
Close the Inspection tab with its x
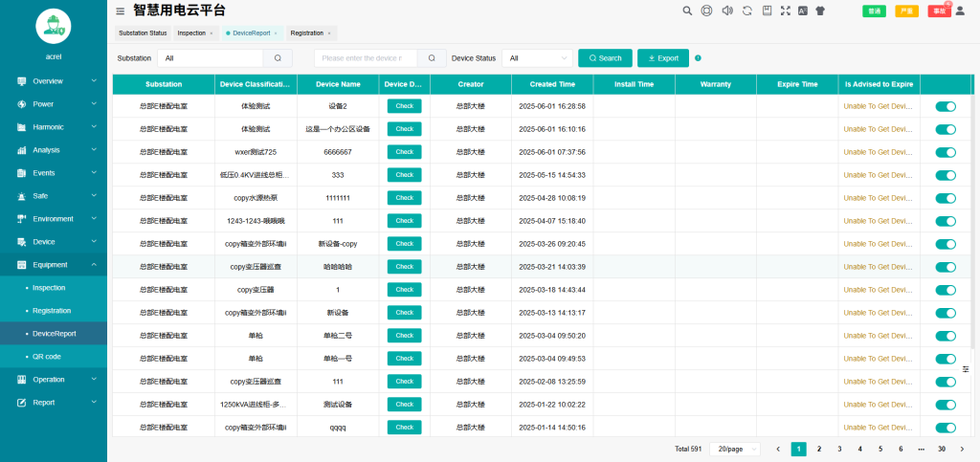tap(212, 33)
